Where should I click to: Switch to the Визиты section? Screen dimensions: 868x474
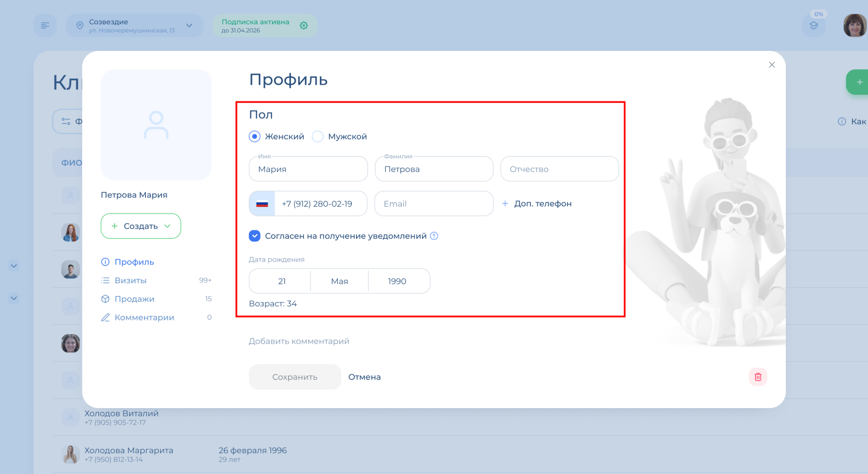130,280
